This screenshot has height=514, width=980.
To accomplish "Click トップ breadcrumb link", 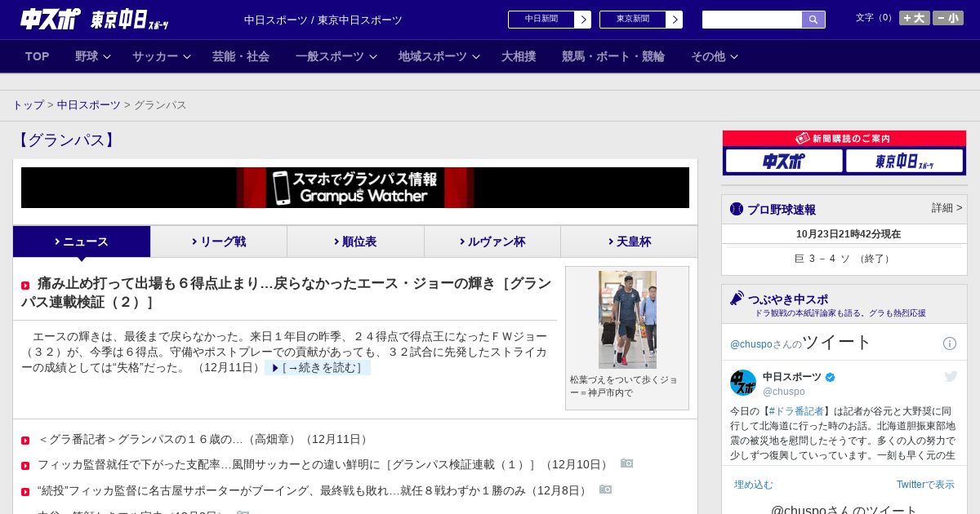I will tap(28, 105).
